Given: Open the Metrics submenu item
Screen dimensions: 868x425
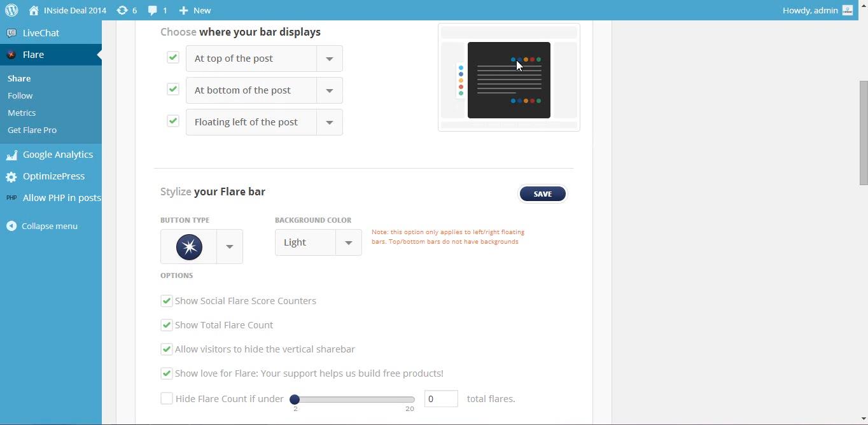Looking at the screenshot, I should [22, 113].
